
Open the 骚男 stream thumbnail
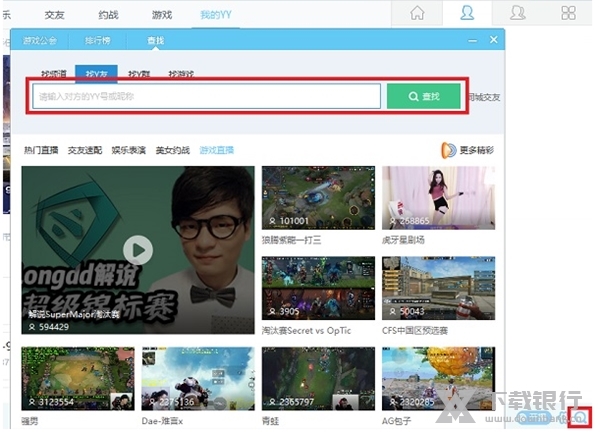coord(78,379)
